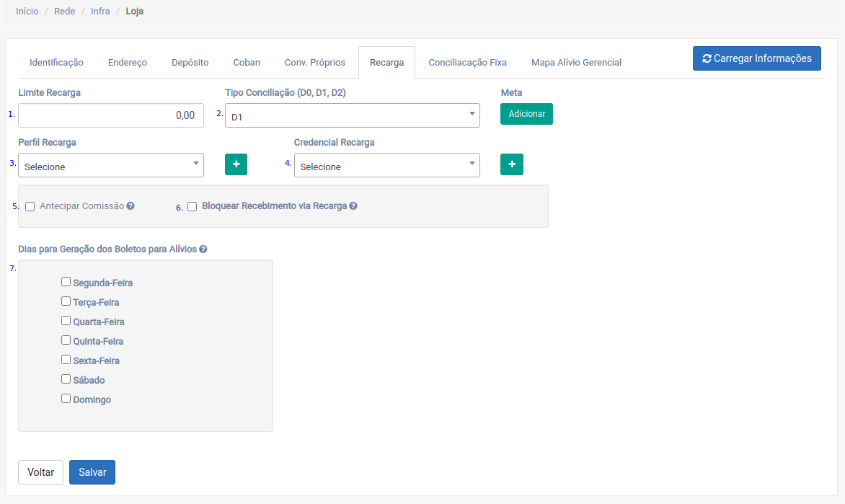Focus the Limite Recarga input field
This screenshot has width=845, height=504.
tap(111, 115)
